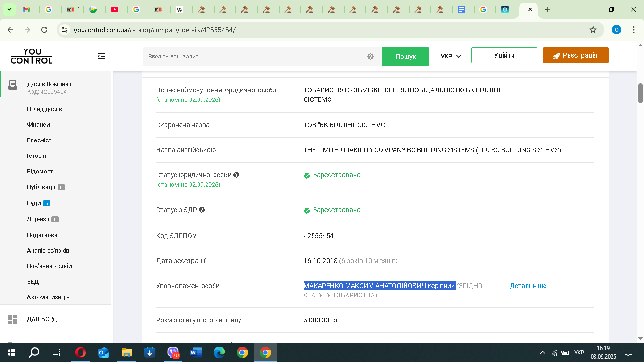Click help icon next to Статус з ЄДР
Screen dimensions: 644x362
tap(202, 210)
